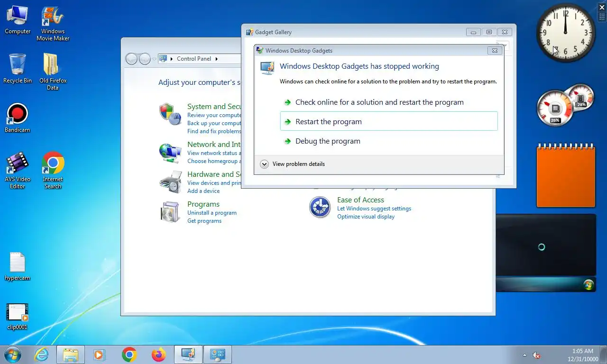Select the clip0001 video file
Screen dimensions: 607x364
[x=18, y=317]
